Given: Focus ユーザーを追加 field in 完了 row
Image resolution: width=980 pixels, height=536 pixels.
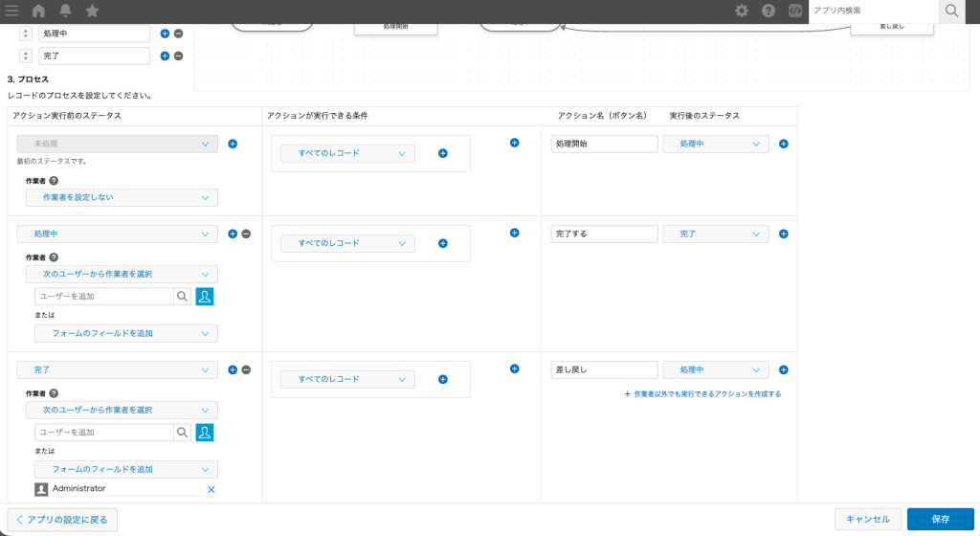Looking at the screenshot, I should tap(104, 433).
